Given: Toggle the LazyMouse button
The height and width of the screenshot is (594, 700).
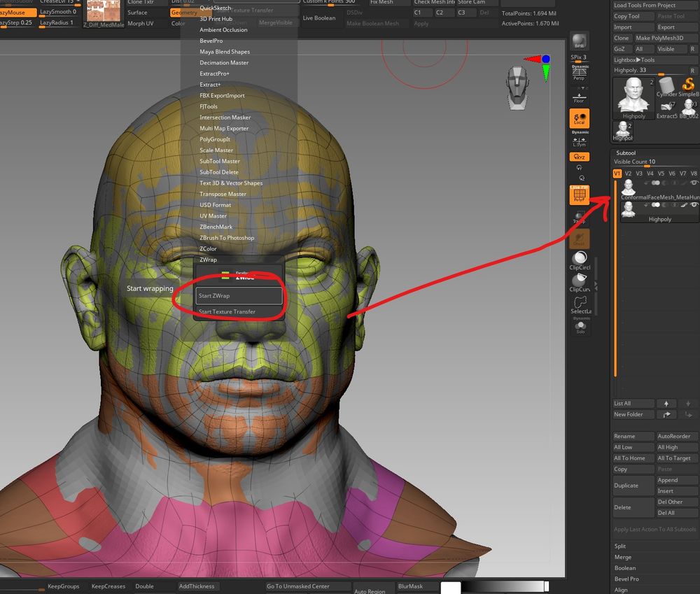Looking at the screenshot, I should pyautogui.click(x=17, y=13).
